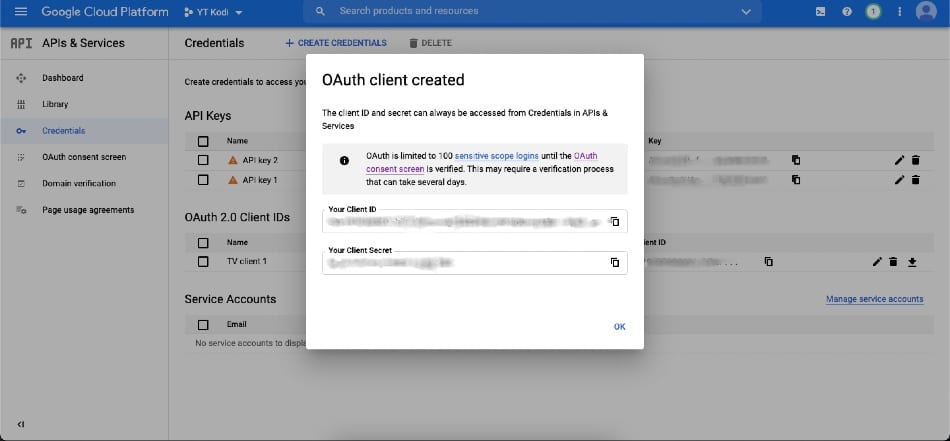Open user account avatar
Screen dimensions: 950x441
[926, 12]
